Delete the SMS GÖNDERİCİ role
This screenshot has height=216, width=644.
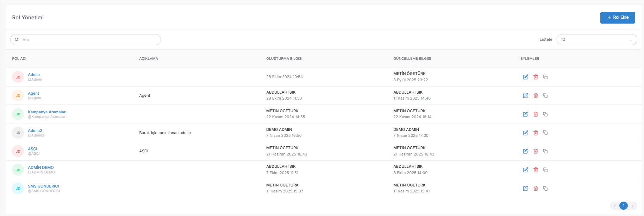click(x=536, y=189)
